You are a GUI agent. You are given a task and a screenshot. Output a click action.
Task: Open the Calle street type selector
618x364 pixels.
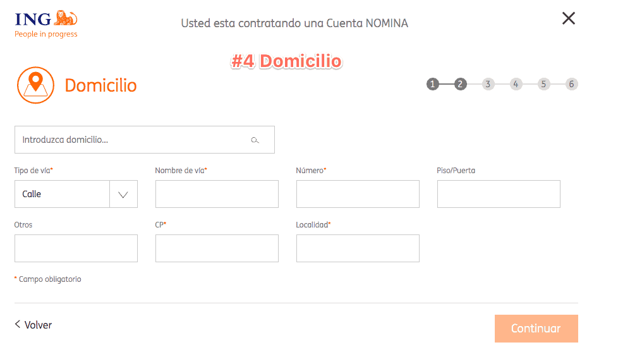(76, 194)
